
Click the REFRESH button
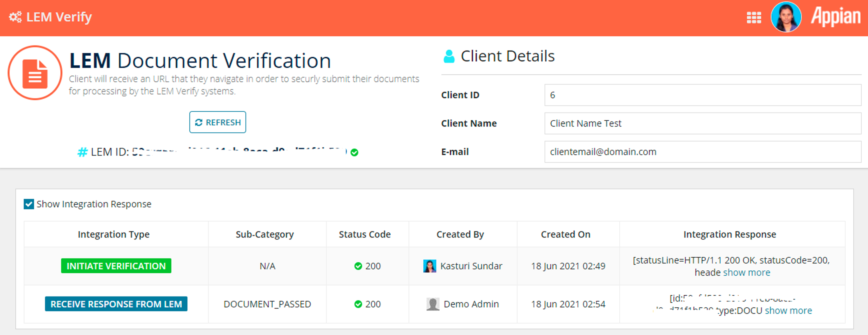pos(218,122)
